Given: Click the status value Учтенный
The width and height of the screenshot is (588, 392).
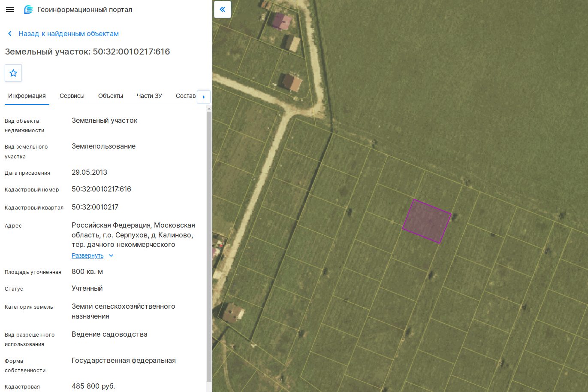Looking at the screenshot, I should 87,288.
